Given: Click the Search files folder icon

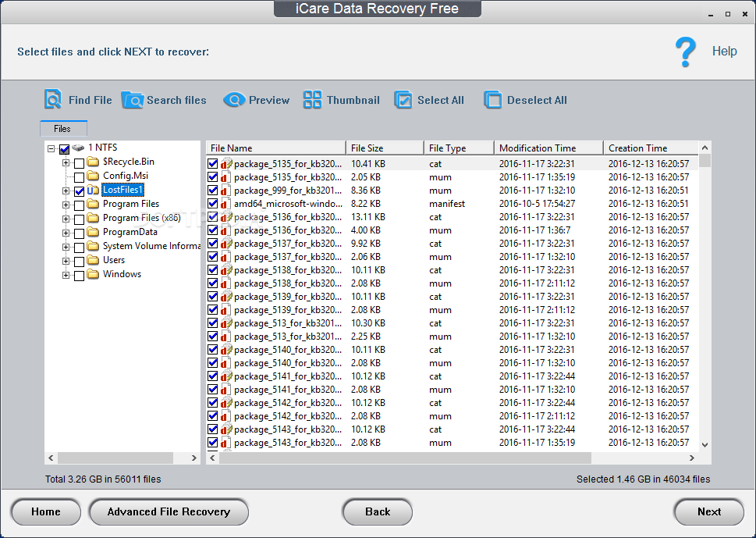Looking at the screenshot, I should click(x=132, y=100).
